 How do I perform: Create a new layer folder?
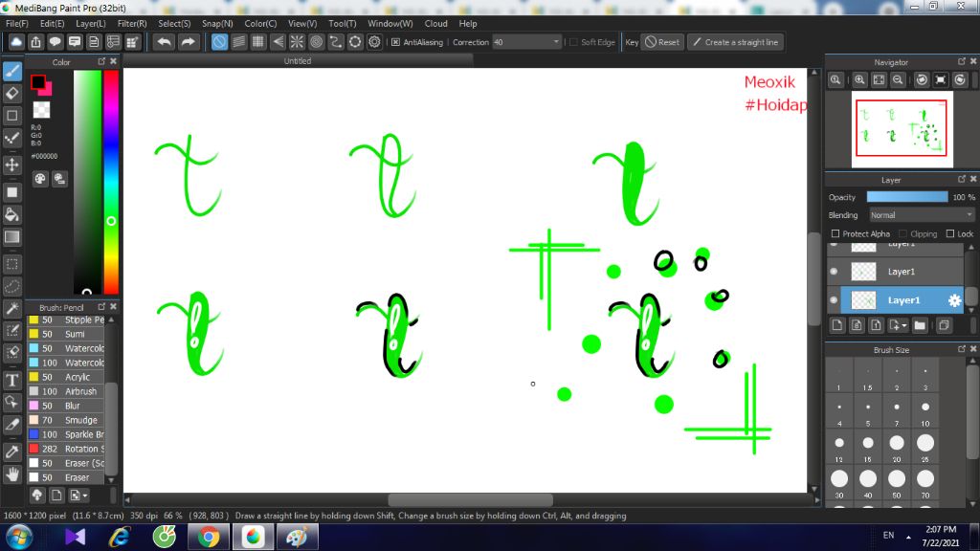pos(920,325)
